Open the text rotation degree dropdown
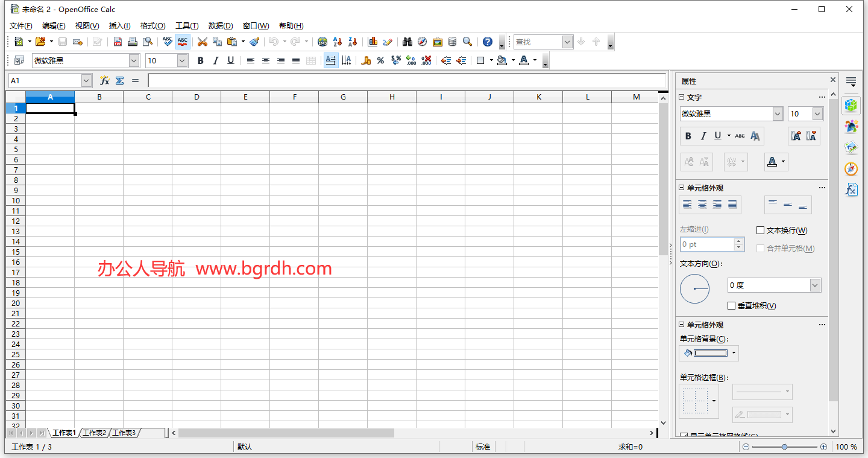Image resolution: width=868 pixels, height=458 pixels. [x=815, y=285]
